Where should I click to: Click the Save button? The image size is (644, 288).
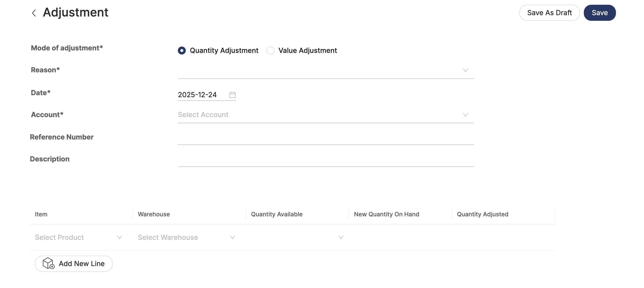(x=599, y=12)
